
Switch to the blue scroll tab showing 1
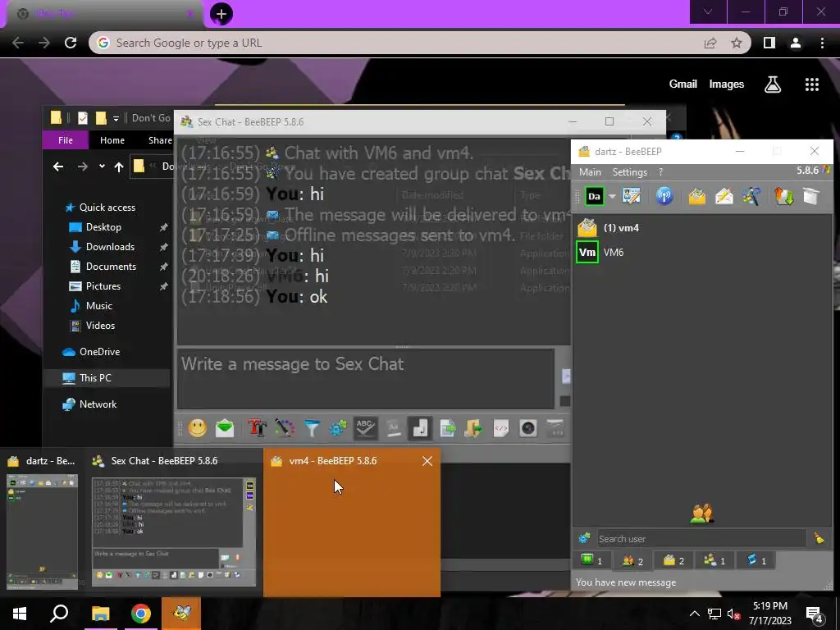tap(756, 560)
